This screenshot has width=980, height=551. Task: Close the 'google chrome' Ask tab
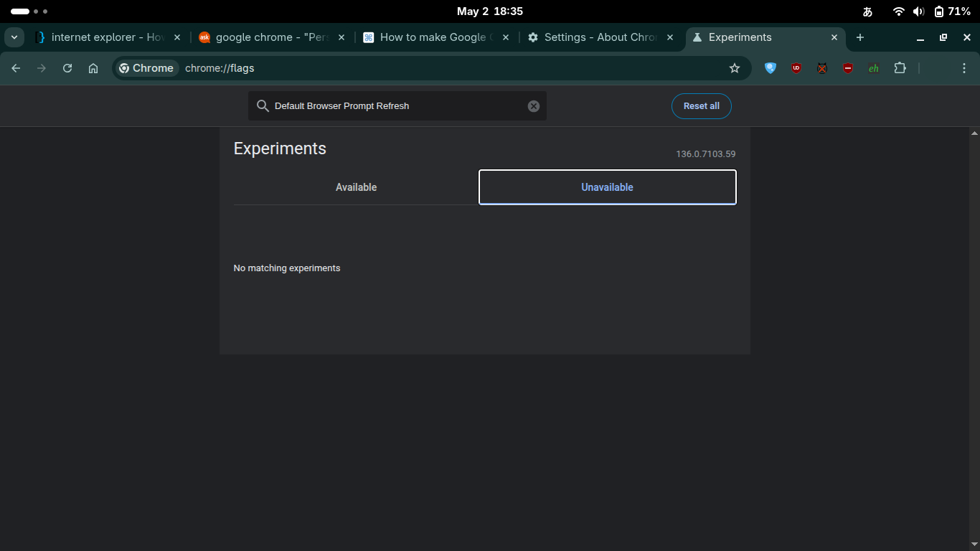tap(341, 37)
